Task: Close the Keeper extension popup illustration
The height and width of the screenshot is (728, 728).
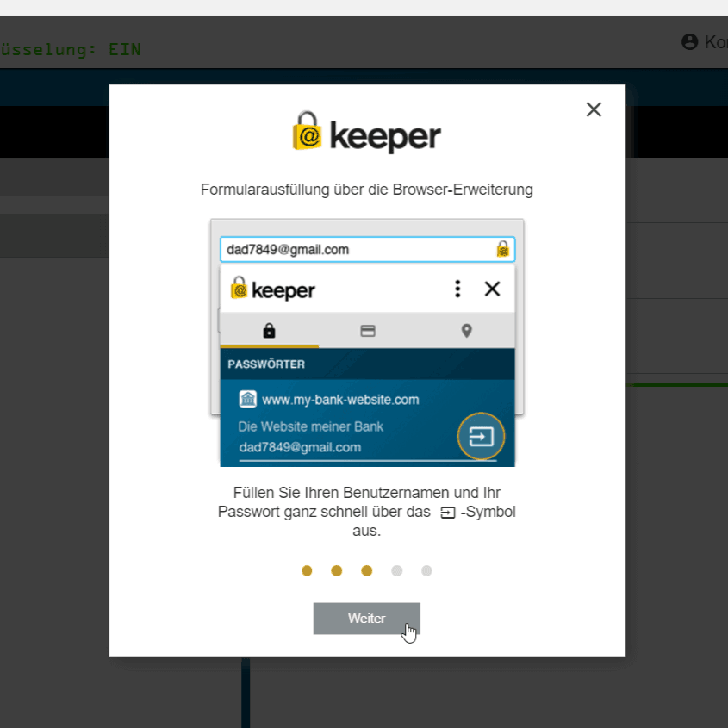Action: (492, 289)
